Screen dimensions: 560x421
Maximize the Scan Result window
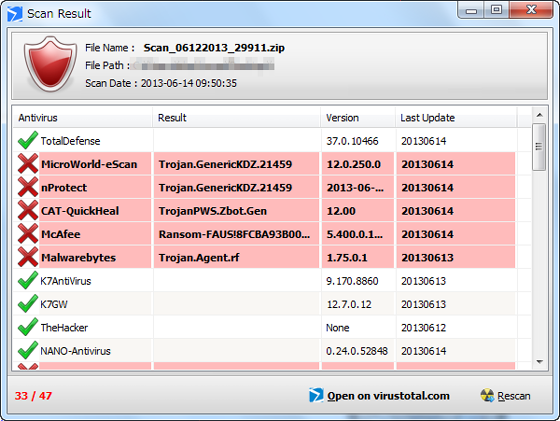click(496, 11)
